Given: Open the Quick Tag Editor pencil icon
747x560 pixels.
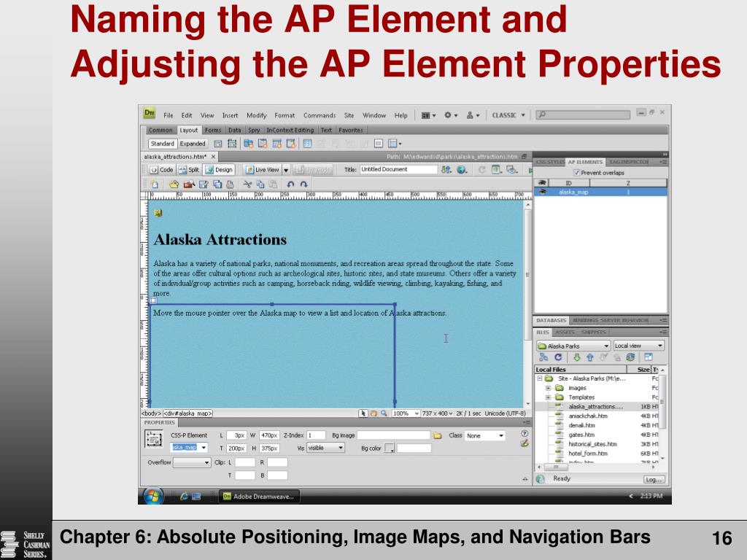Looking at the screenshot, I should click(x=525, y=443).
